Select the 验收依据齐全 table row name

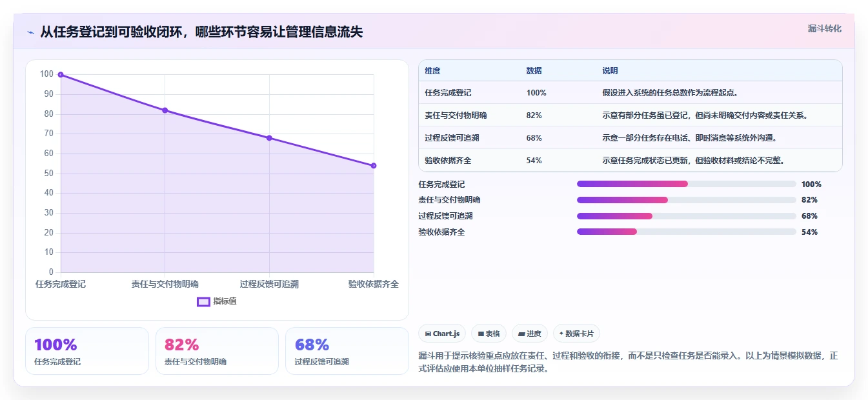(448, 161)
